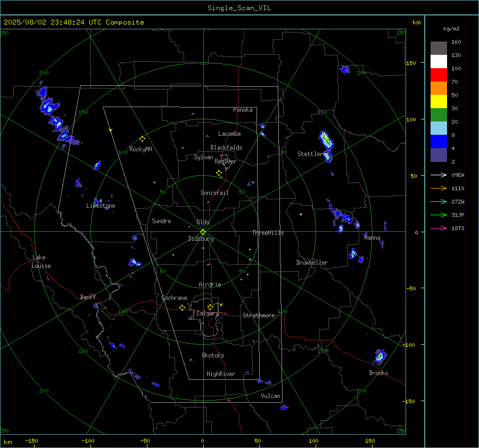Click the magenta 18TS arrow icon
The width and height of the screenshot is (479, 448).
[439, 228]
